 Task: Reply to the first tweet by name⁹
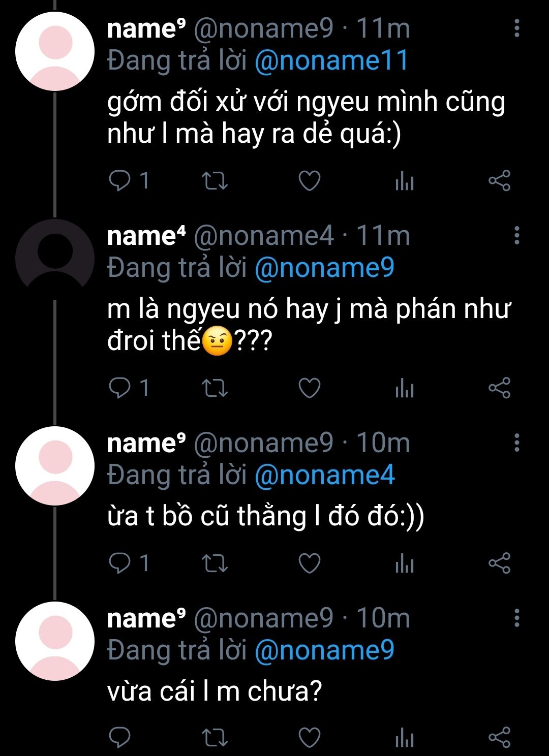(120, 181)
